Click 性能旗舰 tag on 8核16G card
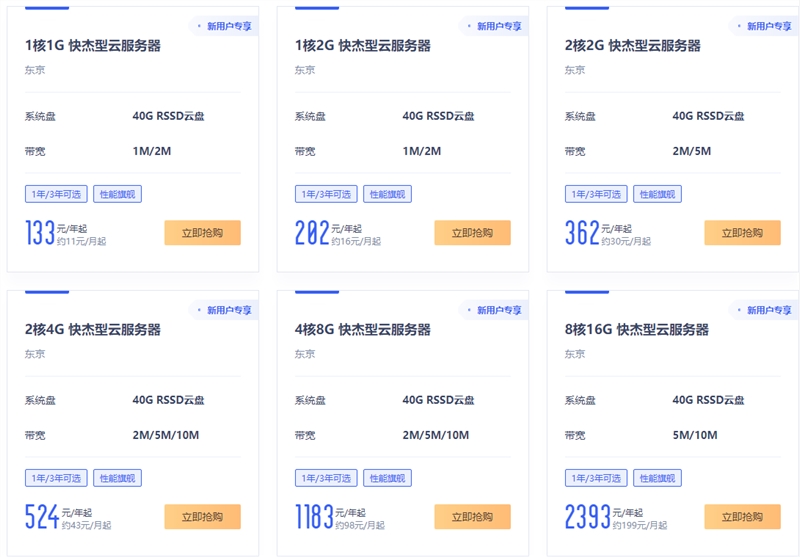 (657, 478)
